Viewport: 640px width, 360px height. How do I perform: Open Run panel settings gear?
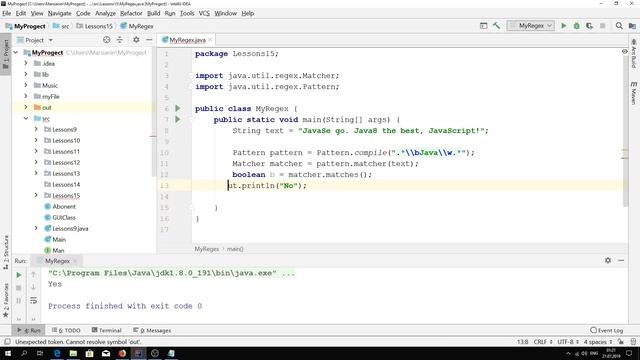tap(608, 260)
